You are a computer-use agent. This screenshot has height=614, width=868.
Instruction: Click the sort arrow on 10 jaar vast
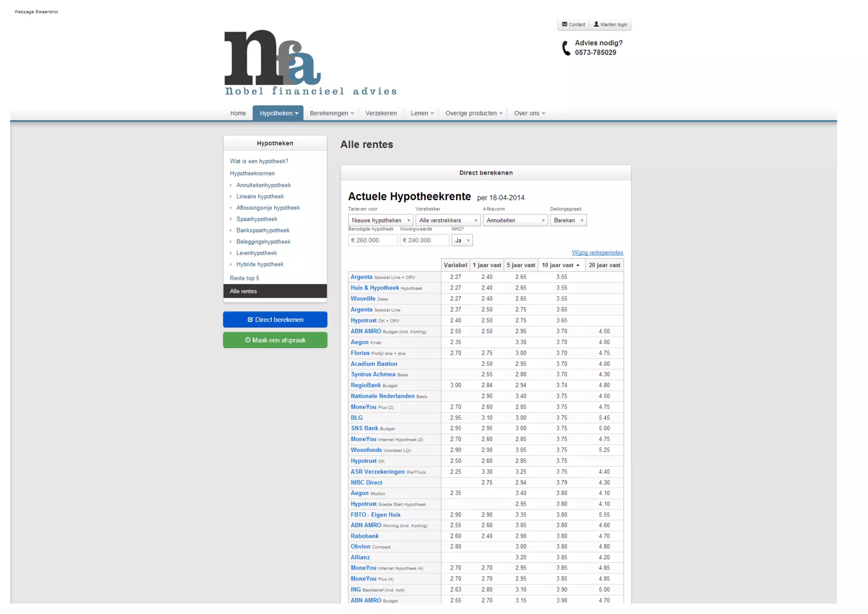click(x=578, y=265)
